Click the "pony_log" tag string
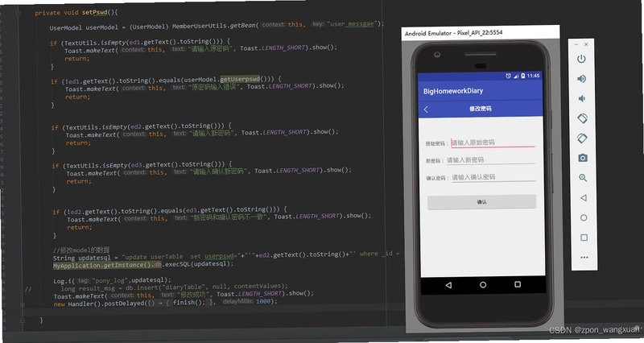Image resolution: width=644 pixels, height=343 pixels. [x=110, y=280]
